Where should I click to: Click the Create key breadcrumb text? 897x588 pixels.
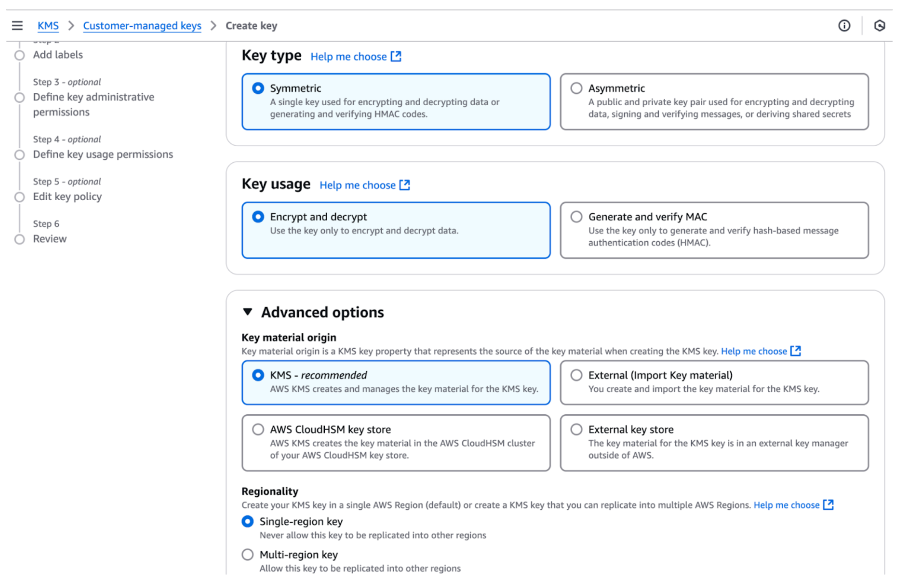[x=251, y=25]
